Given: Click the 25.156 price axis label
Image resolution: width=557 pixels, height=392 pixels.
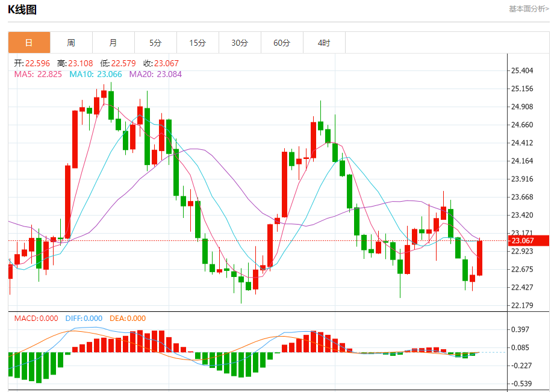Looking at the screenshot, I should click(x=522, y=89).
